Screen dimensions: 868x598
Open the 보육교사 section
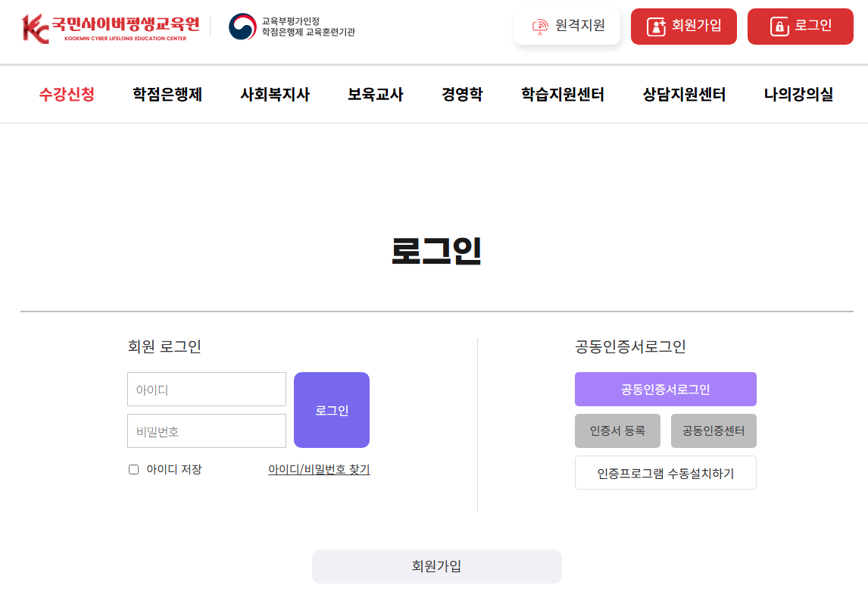click(374, 94)
